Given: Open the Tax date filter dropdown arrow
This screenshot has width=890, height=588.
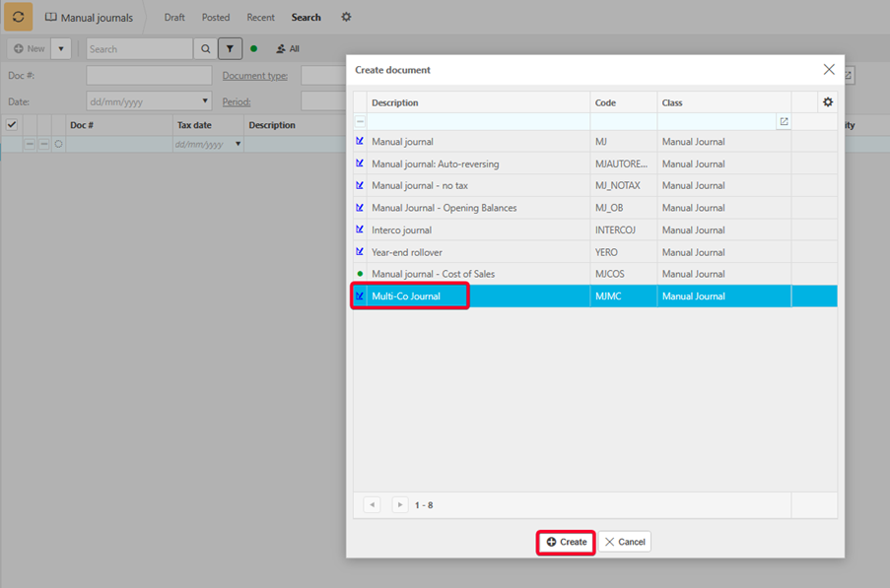Looking at the screenshot, I should [238, 144].
